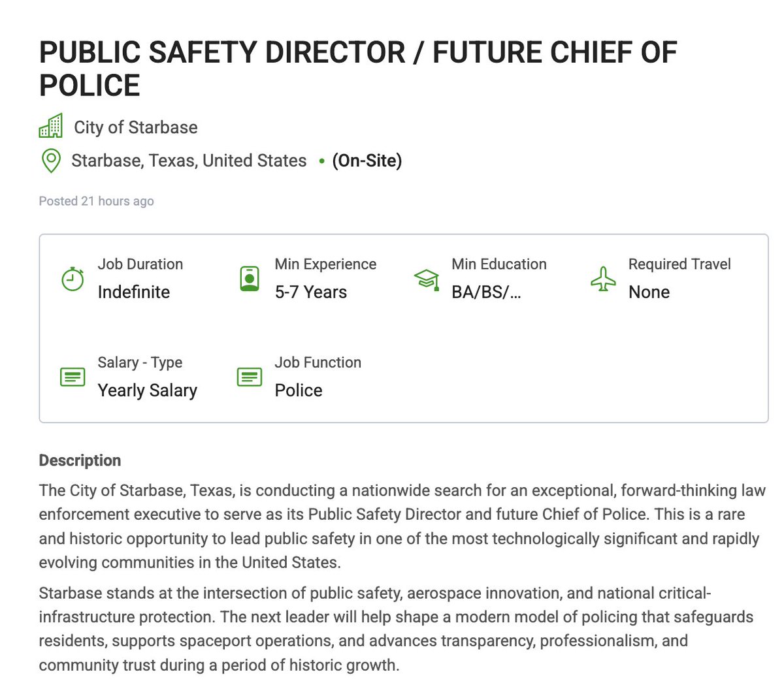Click the Indefinite job duration value
Viewport: 784px width, 685px height.
[134, 292]
